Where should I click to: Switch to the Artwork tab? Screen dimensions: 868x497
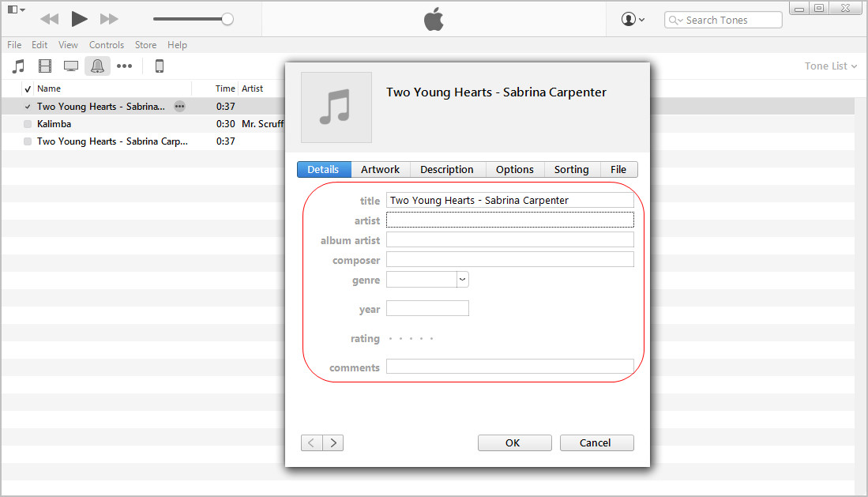[381, 170]
